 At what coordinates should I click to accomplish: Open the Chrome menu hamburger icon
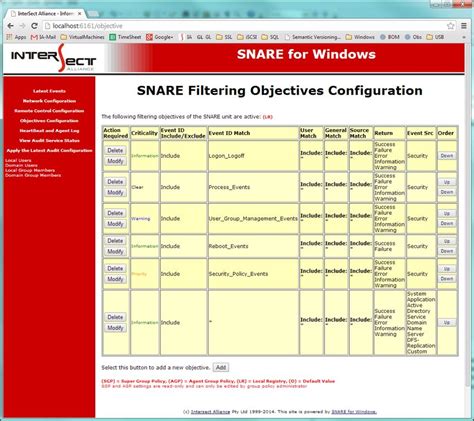[464, 26]
